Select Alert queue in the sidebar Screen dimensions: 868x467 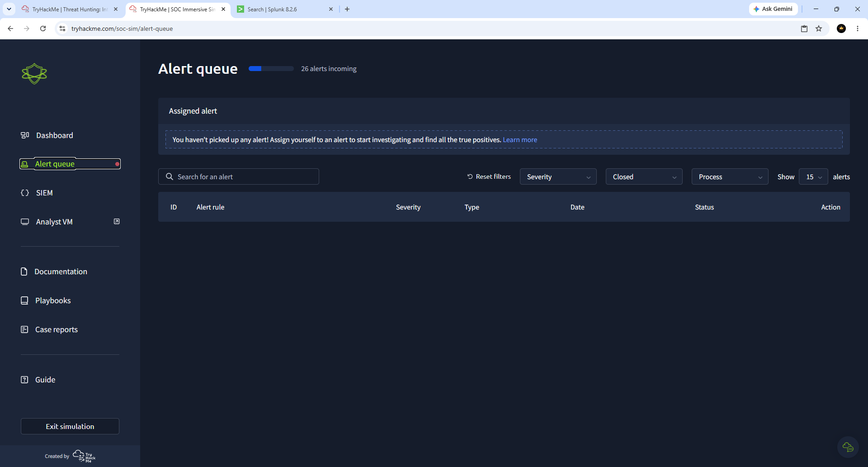70,164
